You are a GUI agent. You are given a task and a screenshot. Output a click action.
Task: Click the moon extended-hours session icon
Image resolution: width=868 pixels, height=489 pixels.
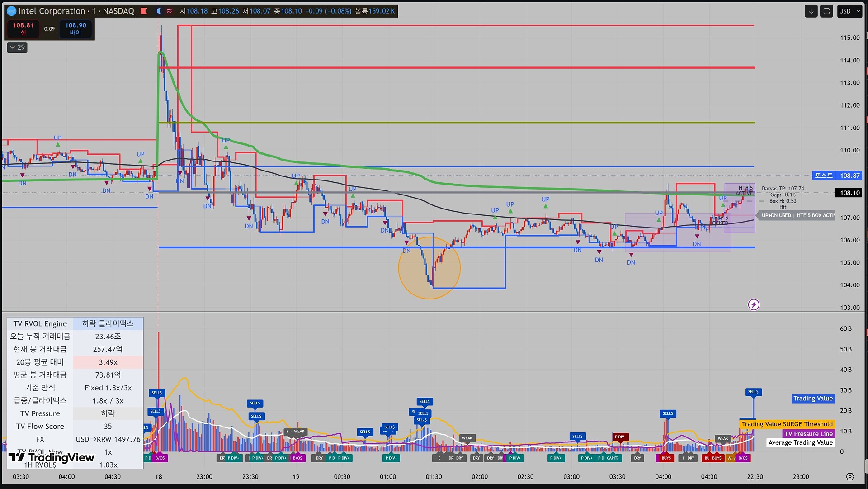[159, 11]
